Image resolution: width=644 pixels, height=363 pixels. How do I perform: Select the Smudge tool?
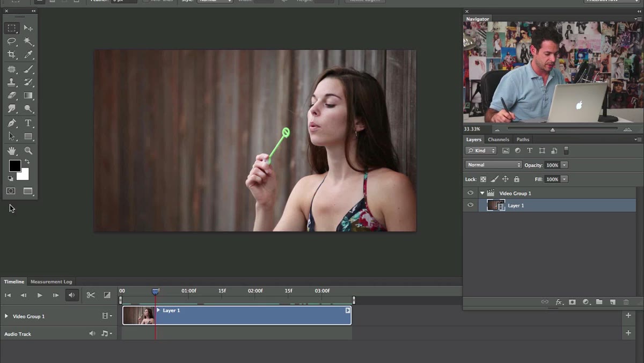pyautogui.click(x=12, y=108)
